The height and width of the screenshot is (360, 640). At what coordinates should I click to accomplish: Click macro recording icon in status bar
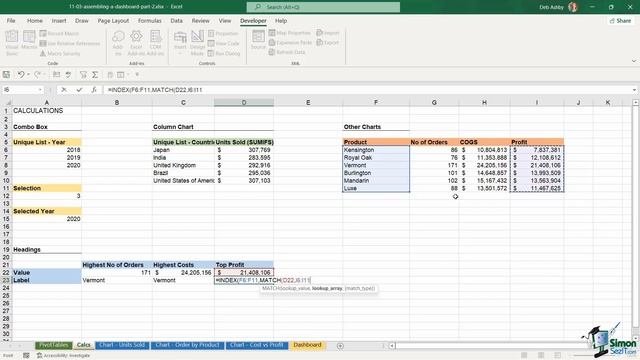[26, 356]
